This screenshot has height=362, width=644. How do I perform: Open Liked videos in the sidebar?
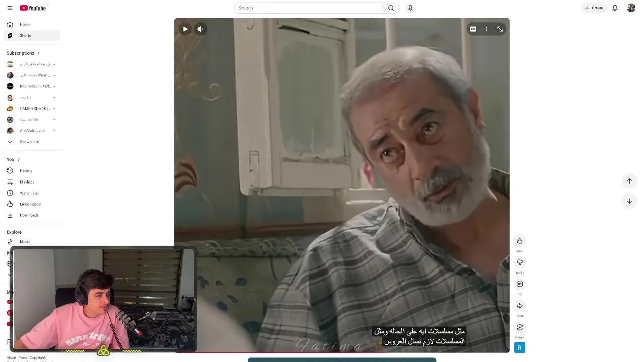point(31,204)
